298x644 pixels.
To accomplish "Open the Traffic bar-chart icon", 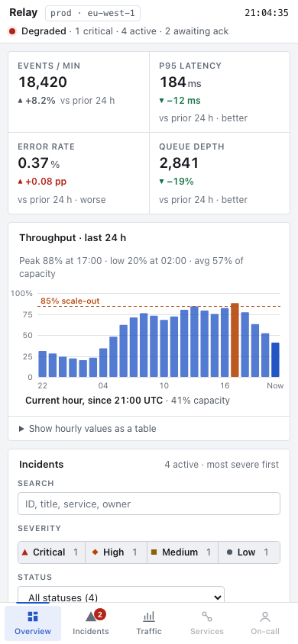I will [x=149, y=616].
